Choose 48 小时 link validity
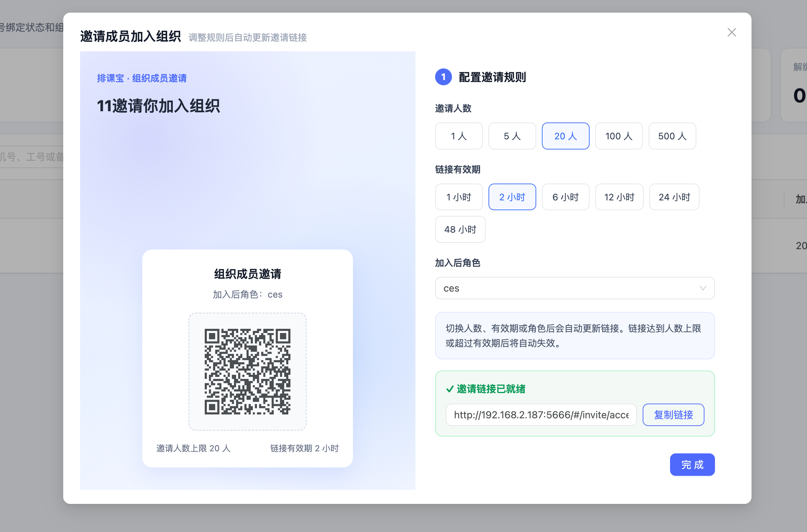 [460, 230]
